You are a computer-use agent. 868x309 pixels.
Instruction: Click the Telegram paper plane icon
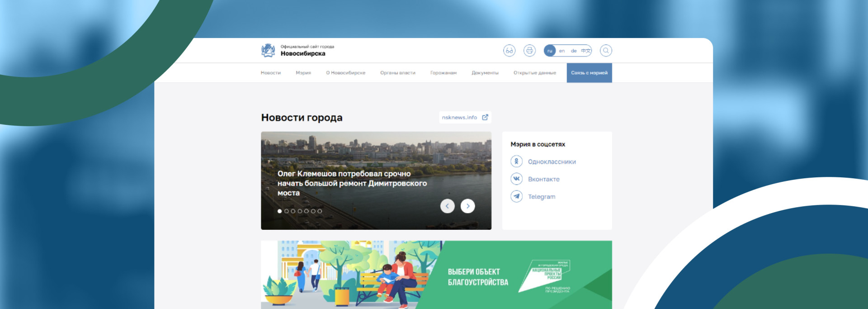point(516,196)
